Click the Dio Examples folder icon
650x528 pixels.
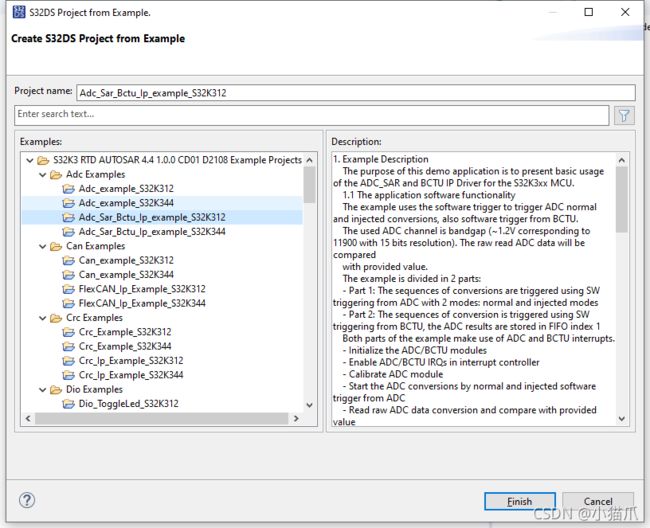click(56, 390)
